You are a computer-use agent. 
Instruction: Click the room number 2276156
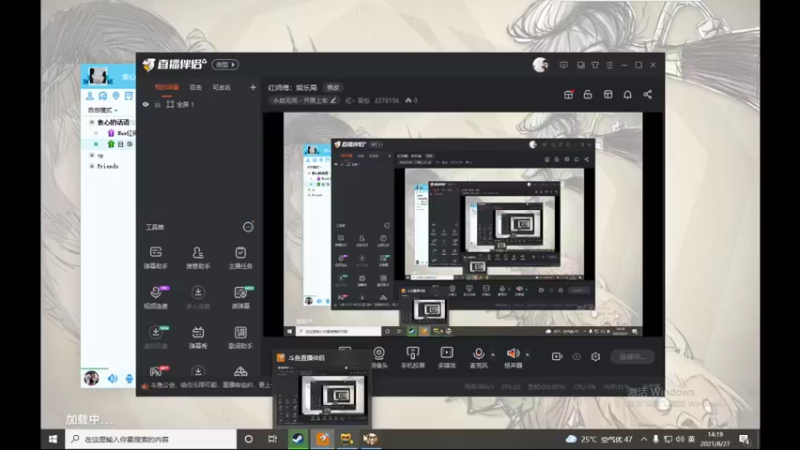386,101
